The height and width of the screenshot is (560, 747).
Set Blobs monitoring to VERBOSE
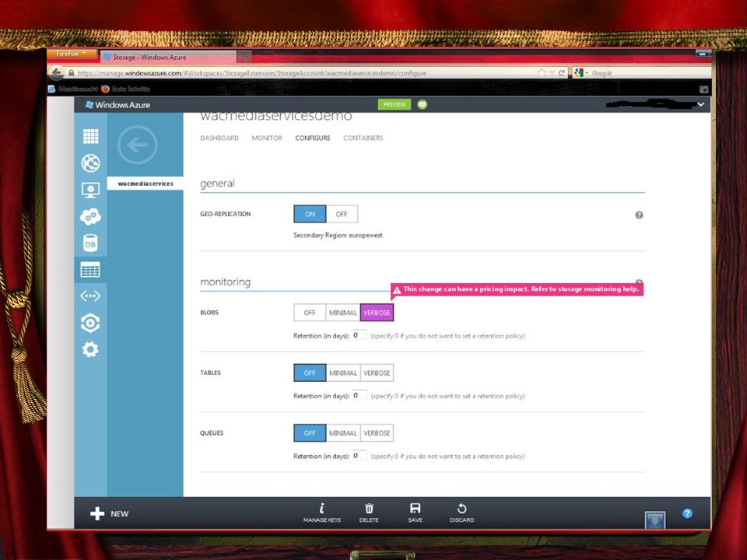click(x=377, y=313)
